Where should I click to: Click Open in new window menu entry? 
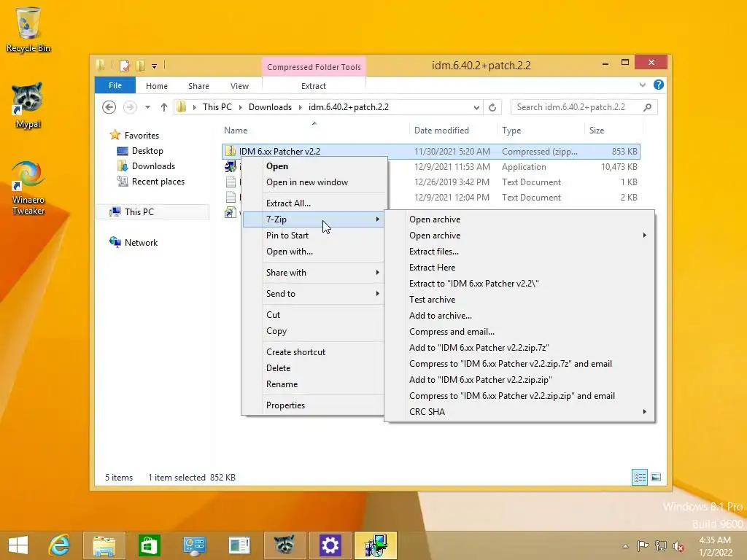(307, 182)
